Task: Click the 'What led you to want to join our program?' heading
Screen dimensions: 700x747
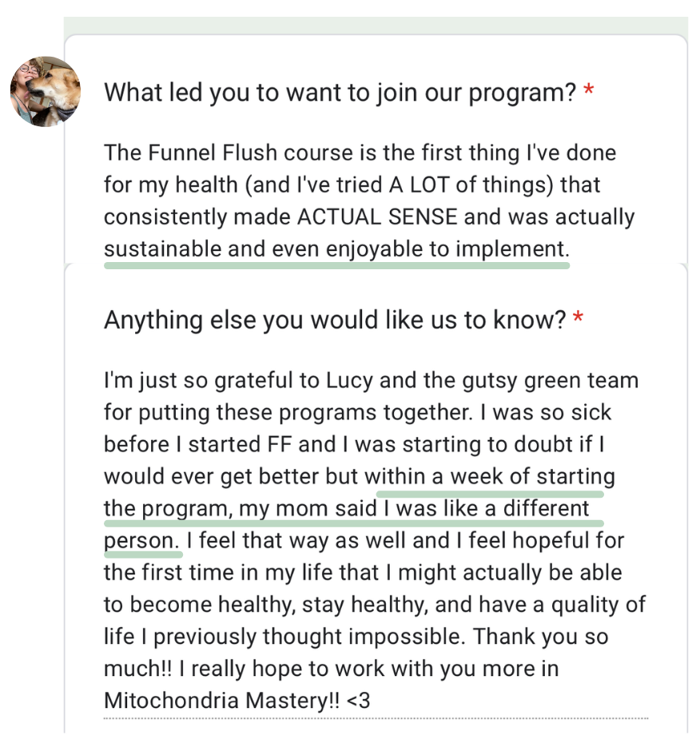Action: pyautogui.click(x=340, y=93)
